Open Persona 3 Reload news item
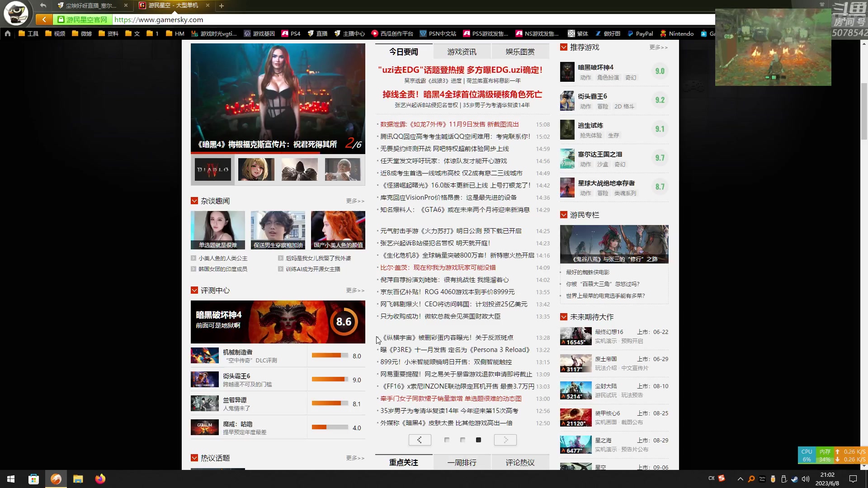 click(455, 350)
